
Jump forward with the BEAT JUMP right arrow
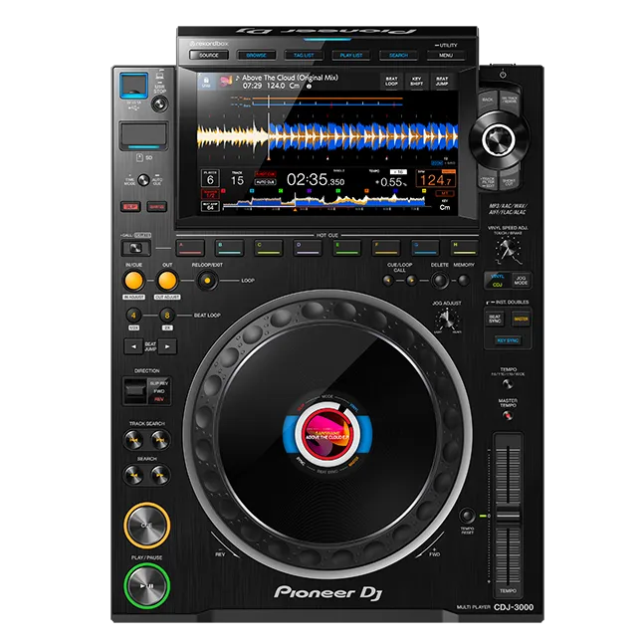[x=167, y=346]
